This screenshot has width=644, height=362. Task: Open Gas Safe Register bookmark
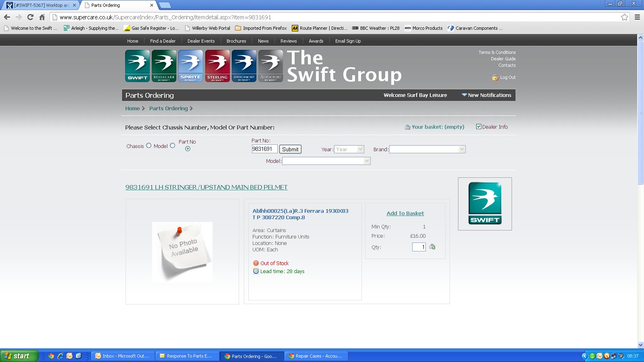click(x=151, y=28)
